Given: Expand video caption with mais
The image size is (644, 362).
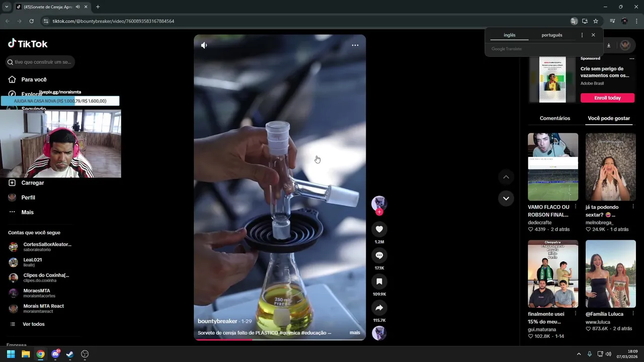Looking at the screenshot, I should click(x=355, y=333).
